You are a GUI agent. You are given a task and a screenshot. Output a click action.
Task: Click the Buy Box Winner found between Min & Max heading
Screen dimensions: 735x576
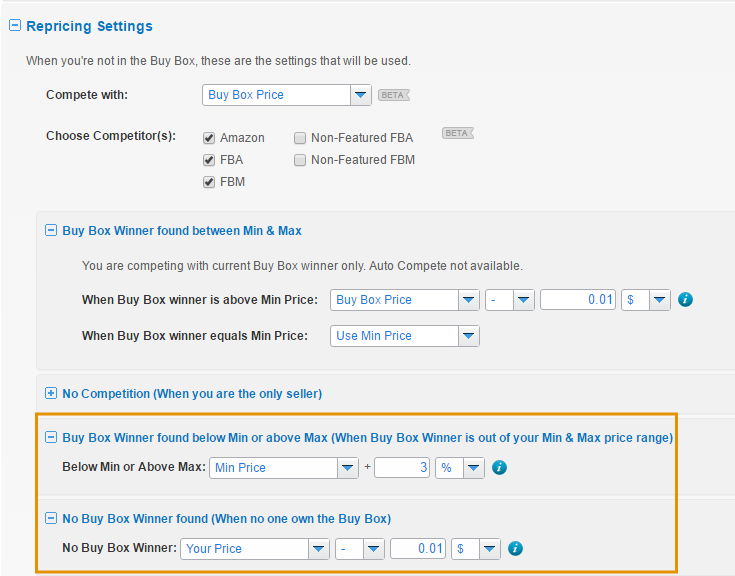click(182, 231)
